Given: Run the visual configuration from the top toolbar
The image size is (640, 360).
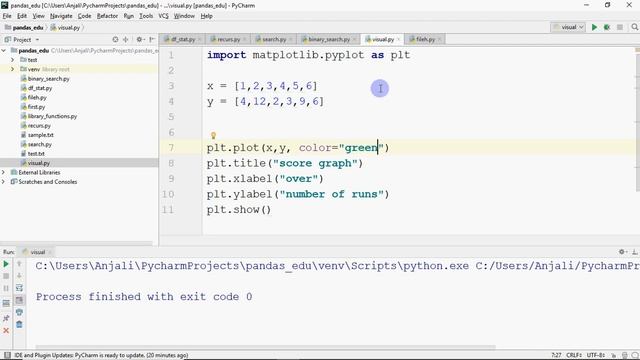Looking at the screenshot, I should point(594,27).
